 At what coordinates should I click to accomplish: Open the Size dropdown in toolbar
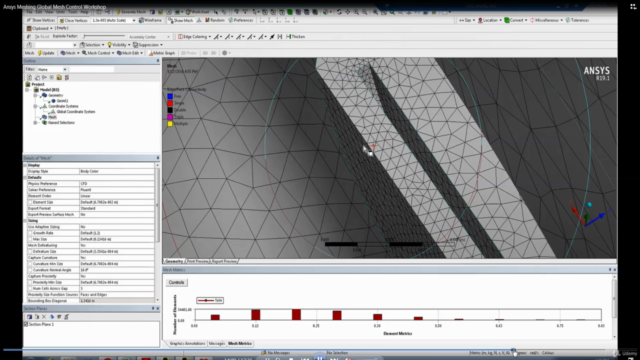point(467,20)
